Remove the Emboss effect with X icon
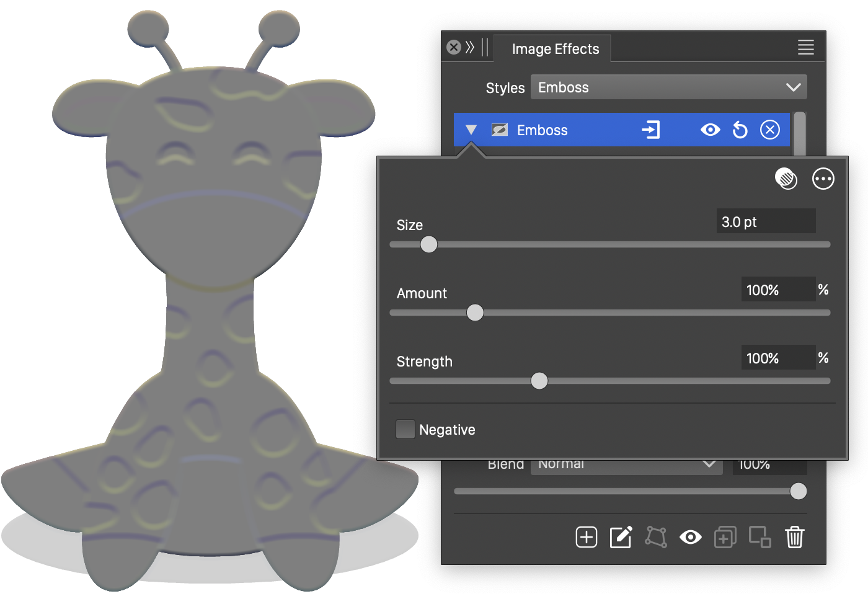This screenshot has height=604, width=868. 769,130
